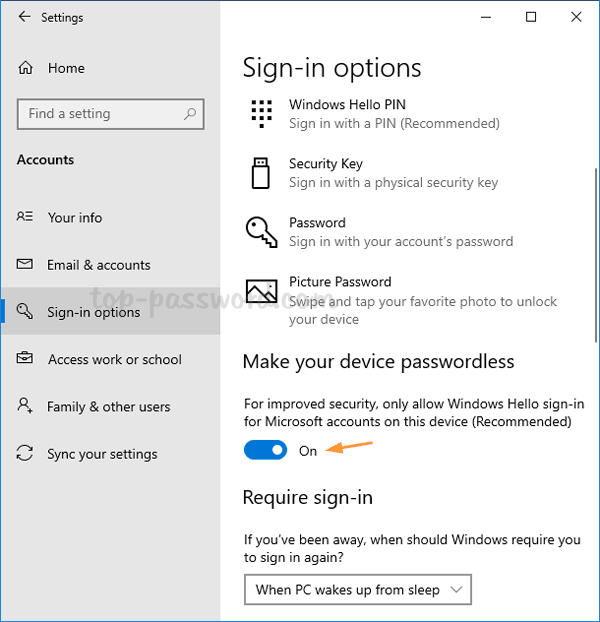Click the Security Key USB icon
Viewport: 600px width, 622px height.
261,173
